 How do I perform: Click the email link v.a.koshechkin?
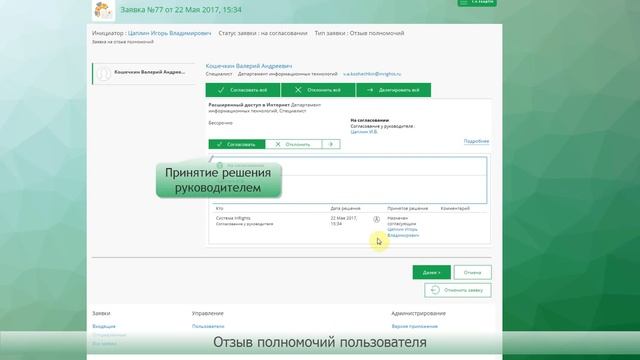coord(372,74)
